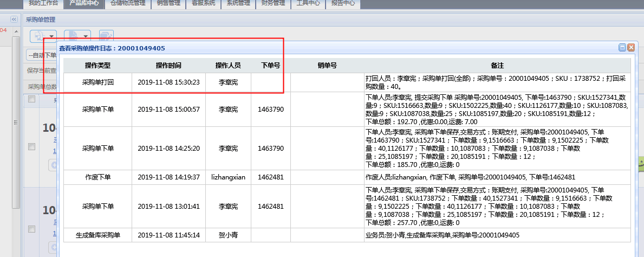This screenshot has height=257, width=644.
Task: Close the 查看采购单操作日志 dialog
Action: pos(631,48)
